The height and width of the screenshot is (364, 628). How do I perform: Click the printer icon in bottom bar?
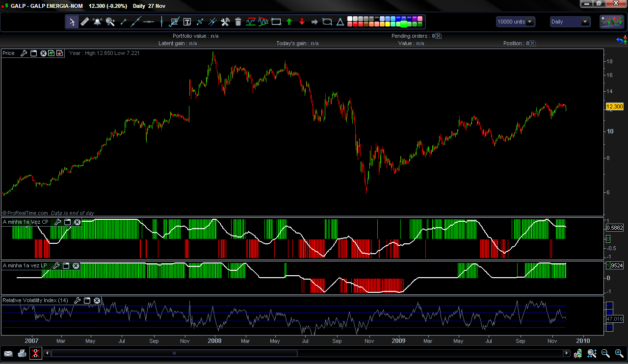[22, 353]
